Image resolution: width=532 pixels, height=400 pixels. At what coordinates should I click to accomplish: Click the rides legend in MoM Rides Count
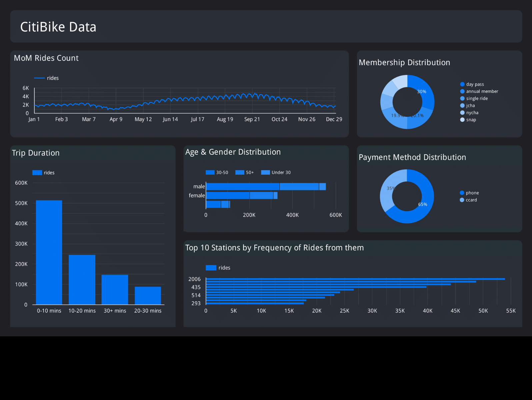pos(47,78)
